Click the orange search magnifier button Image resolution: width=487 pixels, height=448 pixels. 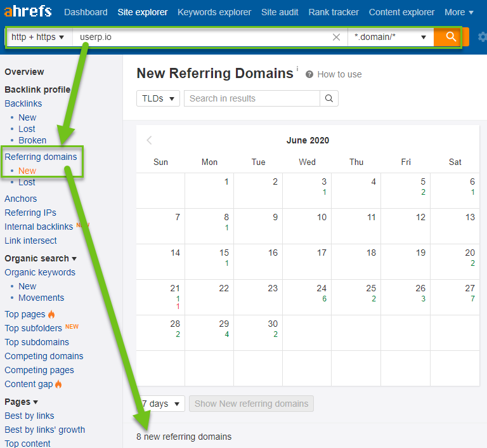451,37
